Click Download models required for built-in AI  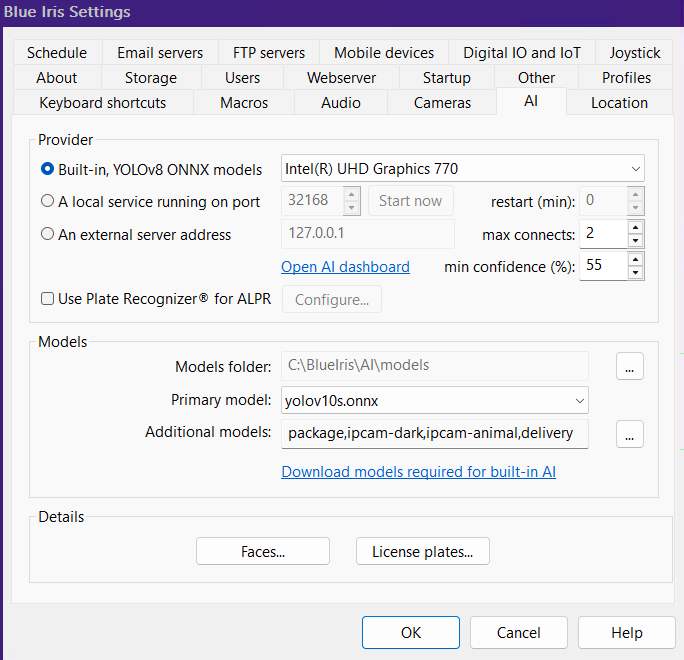418,472
